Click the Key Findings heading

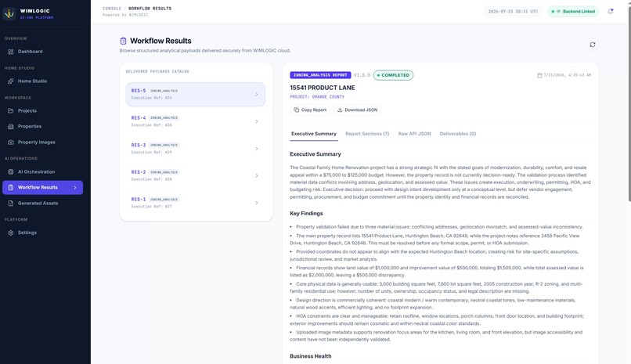(x=306, y=214)
